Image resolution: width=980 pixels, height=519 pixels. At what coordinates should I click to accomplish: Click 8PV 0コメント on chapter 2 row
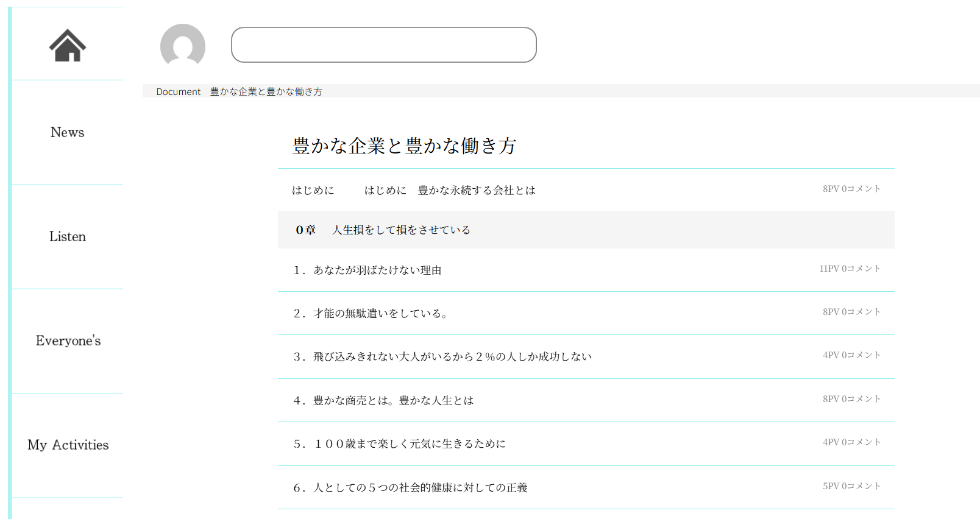[x=851, y=312]
